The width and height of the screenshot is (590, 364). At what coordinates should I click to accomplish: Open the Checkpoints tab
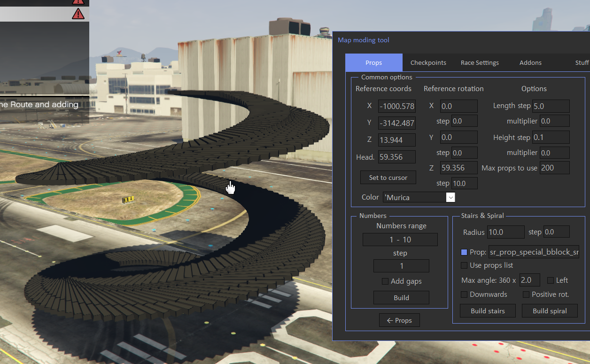click(x=428, y=62)
